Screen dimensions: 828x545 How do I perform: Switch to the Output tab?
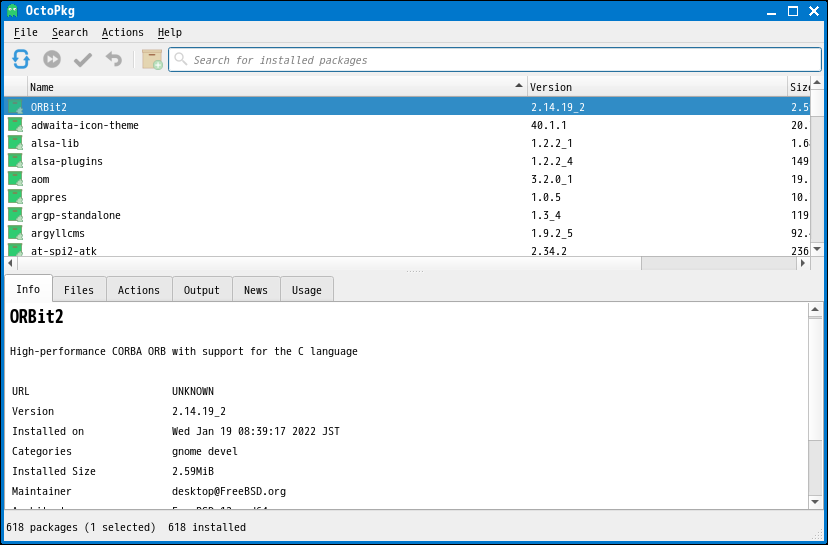coord(202,290)
